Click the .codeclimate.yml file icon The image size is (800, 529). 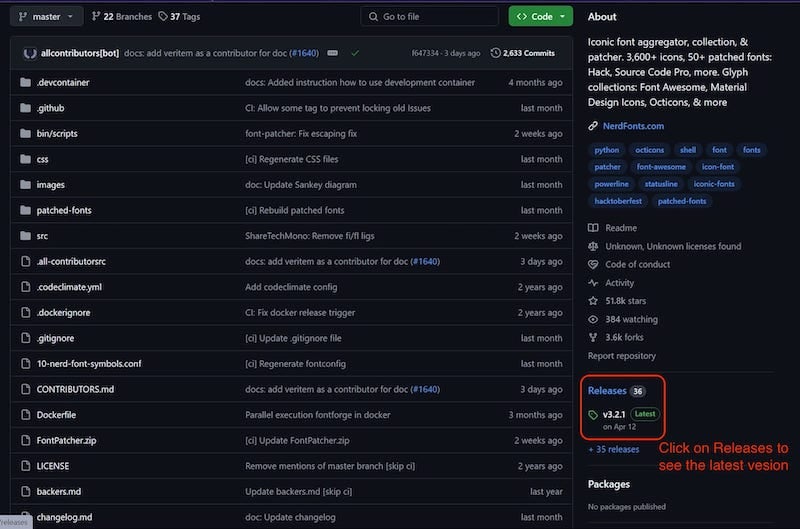(26, 287)
